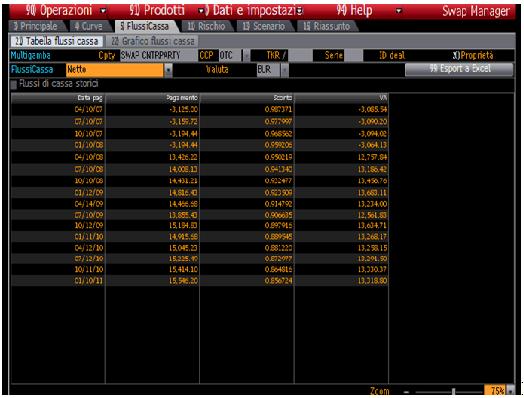The height and width of the screenshot is (398, 524).
Task: Click Esporta a Excel button
Action: [x=460, y=69]
